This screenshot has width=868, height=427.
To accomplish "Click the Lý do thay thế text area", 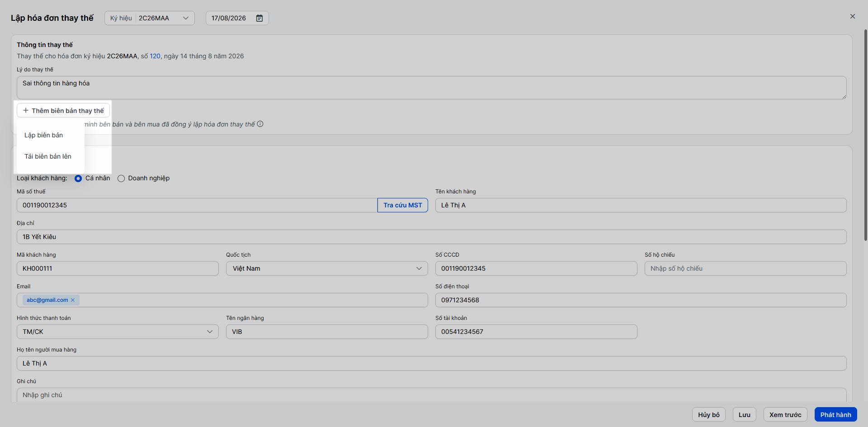I will [432, 88].
